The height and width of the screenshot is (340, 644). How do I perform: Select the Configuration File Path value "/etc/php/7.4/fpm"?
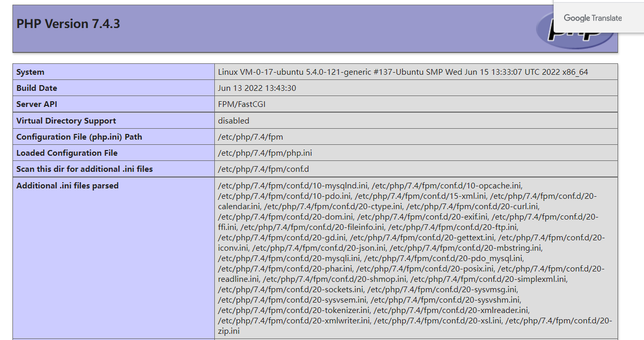point(251,137)
